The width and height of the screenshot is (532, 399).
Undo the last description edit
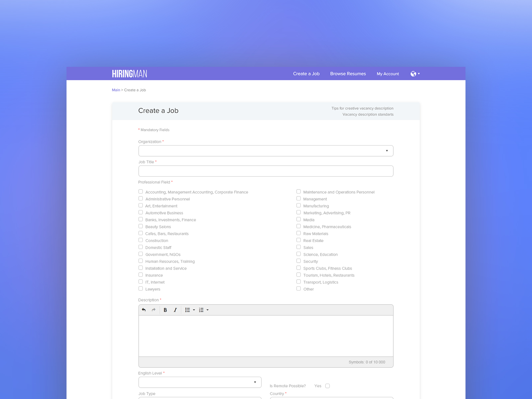point(144,310)
